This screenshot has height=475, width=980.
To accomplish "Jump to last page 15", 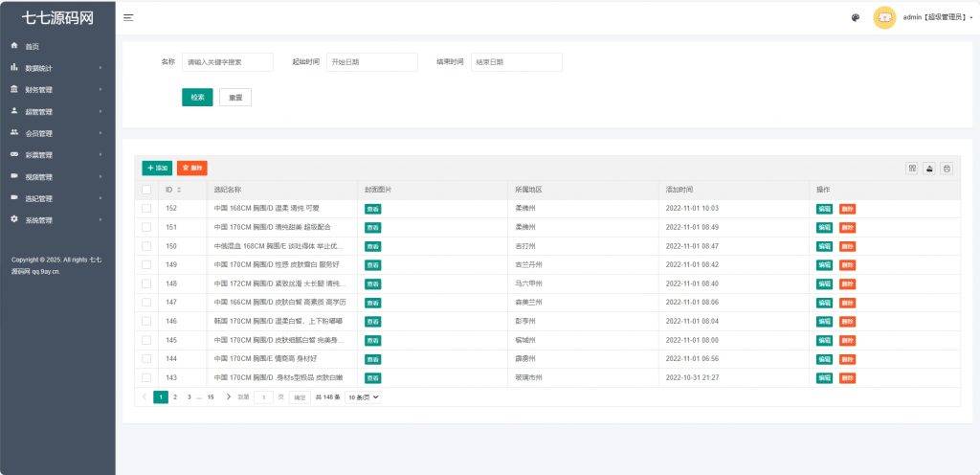I will [x=211, y=396].
